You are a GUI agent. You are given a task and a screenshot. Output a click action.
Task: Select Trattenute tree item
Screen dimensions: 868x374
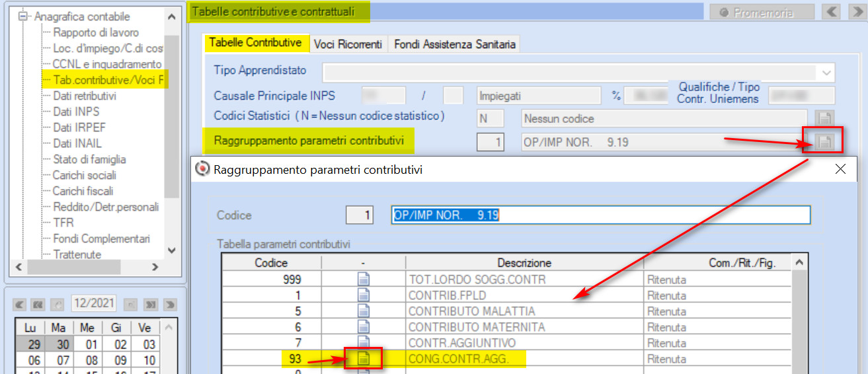pyautogui.click(x=77, y=254)
